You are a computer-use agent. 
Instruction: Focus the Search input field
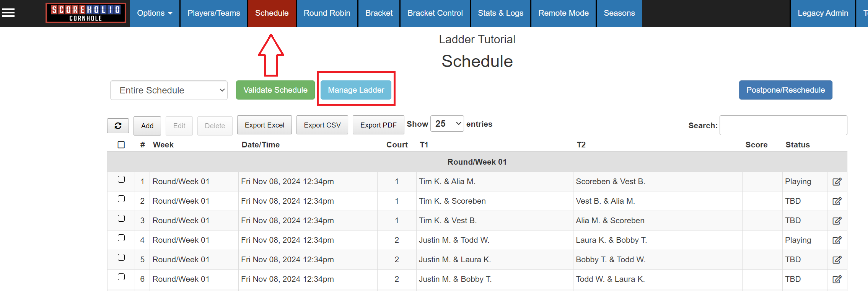(x=783, y=125)
